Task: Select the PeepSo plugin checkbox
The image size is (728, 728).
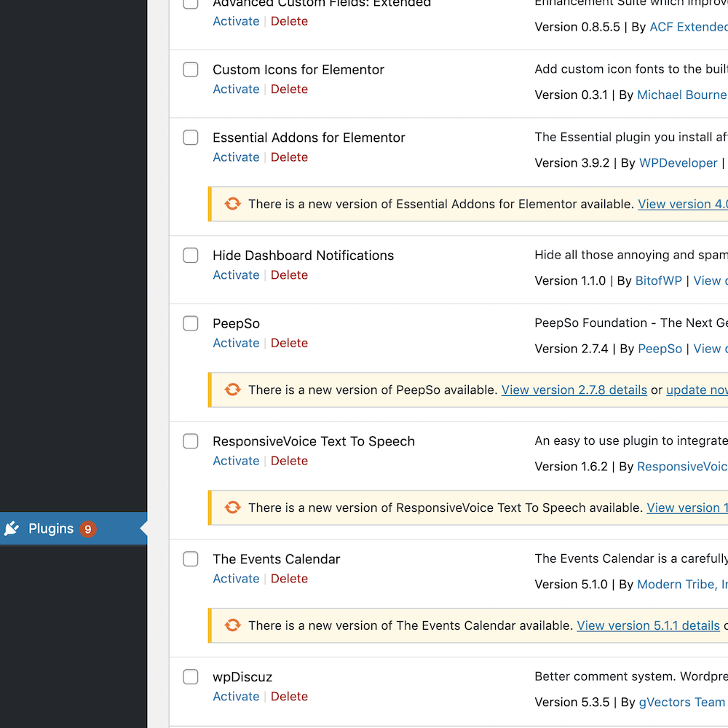Action: (x=190, y=323)
